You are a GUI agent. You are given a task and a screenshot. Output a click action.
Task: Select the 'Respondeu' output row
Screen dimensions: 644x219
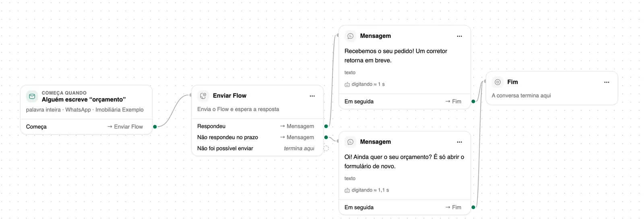click(258, 126)
